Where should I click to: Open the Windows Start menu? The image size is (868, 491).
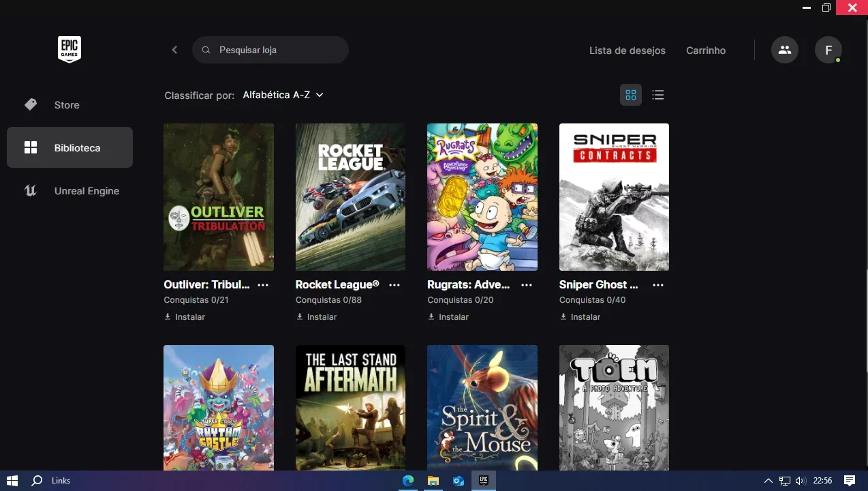12,481
